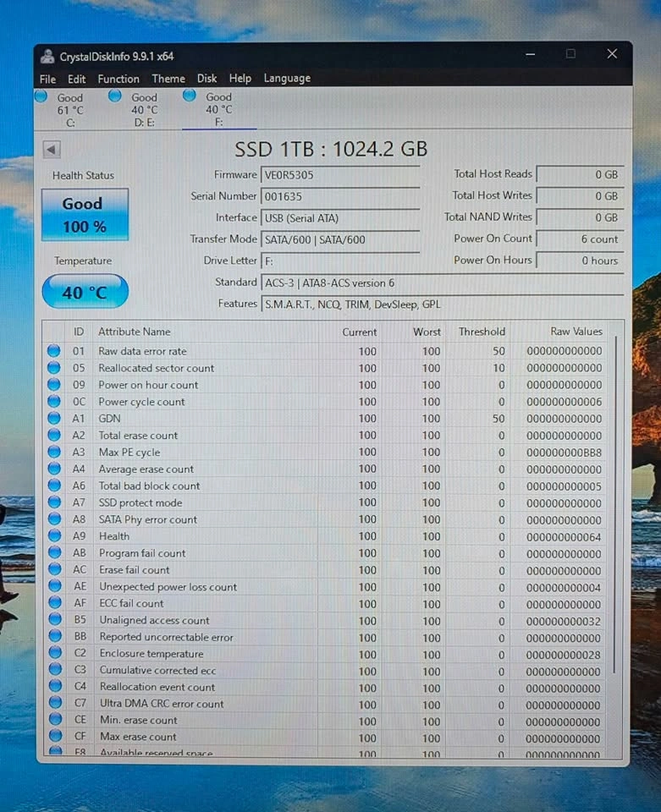Click status icon of SSD protect mode

point(54,502)
